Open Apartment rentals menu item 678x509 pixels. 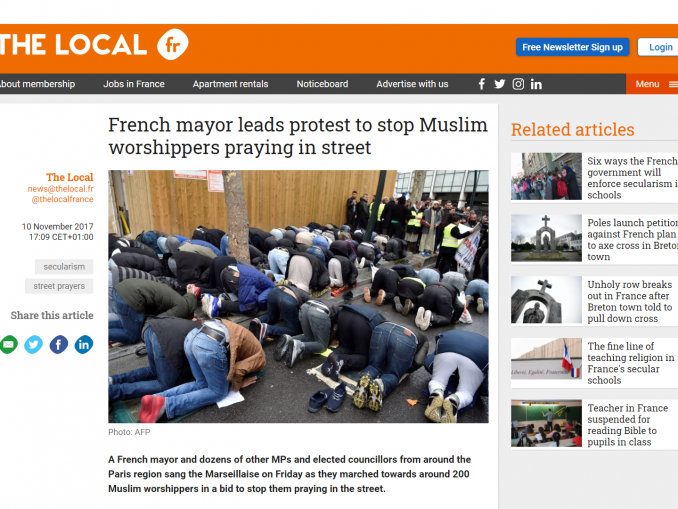[x=230, y=84]
